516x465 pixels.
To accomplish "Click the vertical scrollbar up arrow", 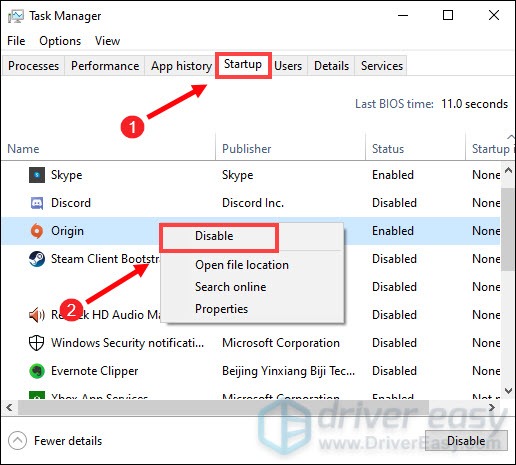I will [x=508, y=171].
